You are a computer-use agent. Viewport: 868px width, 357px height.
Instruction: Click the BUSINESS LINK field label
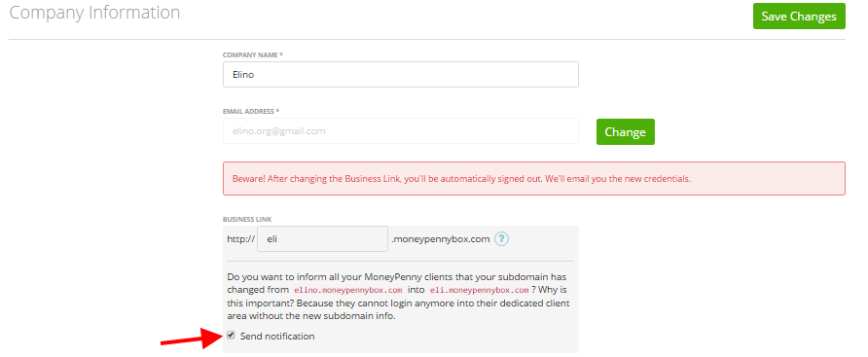pyautogui.click(x=247, y=219)
